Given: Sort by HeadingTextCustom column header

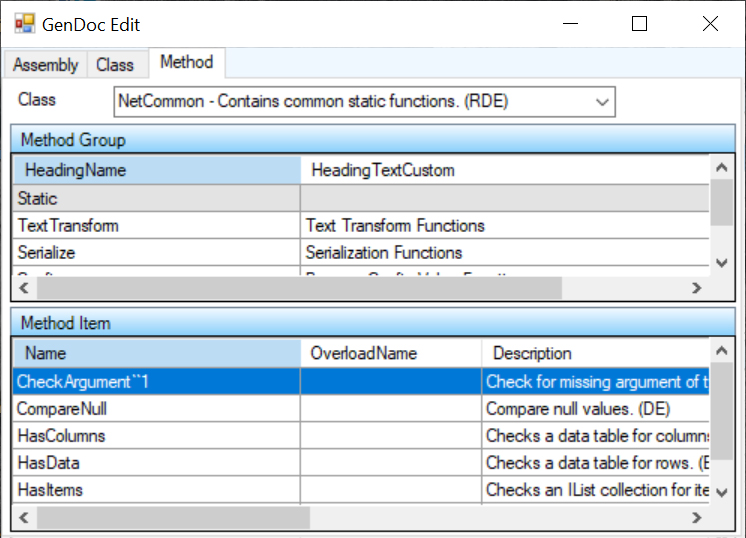Looking at the screenshot, I should click(505, 170).
